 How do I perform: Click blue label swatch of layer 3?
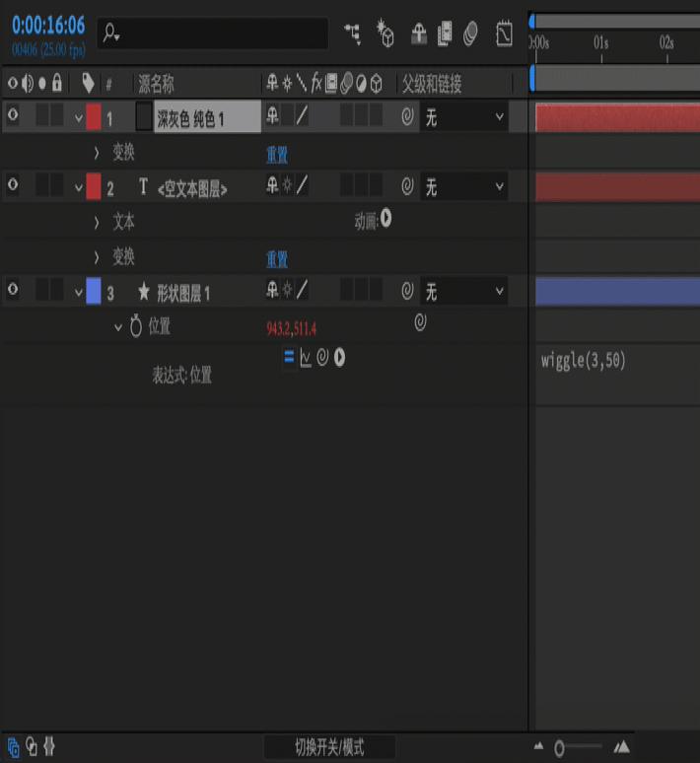click(x=94, y=291)
